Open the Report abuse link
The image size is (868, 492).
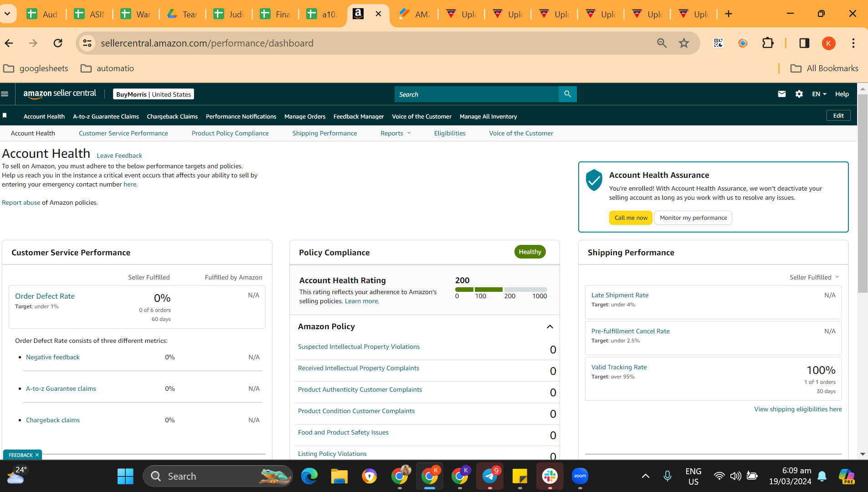(21, 202)
